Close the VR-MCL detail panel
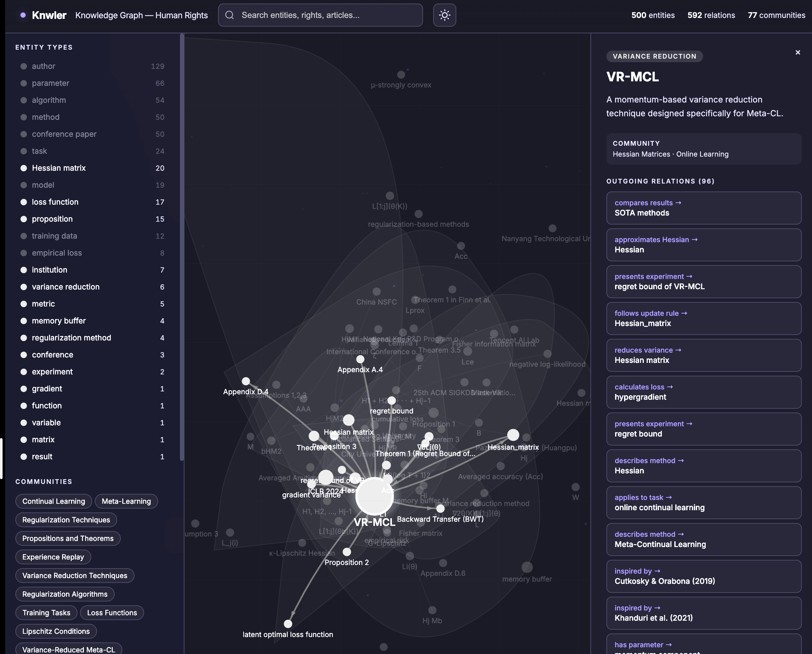Image resolution: width=812 pixels, height=654 pixels. point(797,53)
